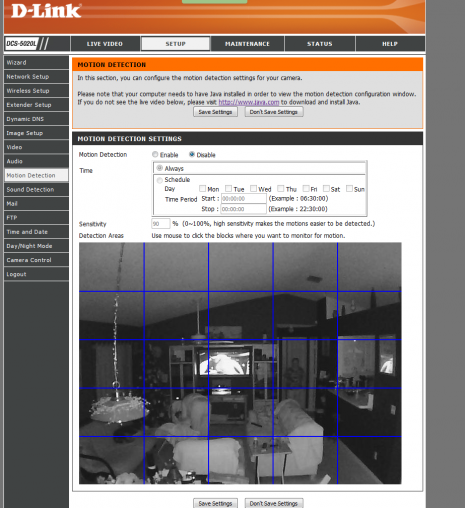Click the bottom Don't Save Settings button

pyautogui.click(x=274, y=503)
